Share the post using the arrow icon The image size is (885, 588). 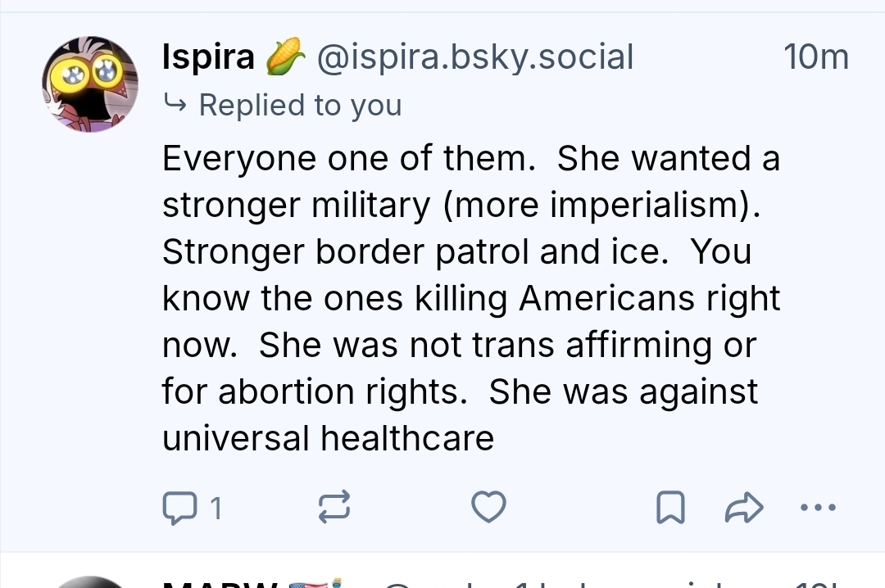(x=744, y=509)
